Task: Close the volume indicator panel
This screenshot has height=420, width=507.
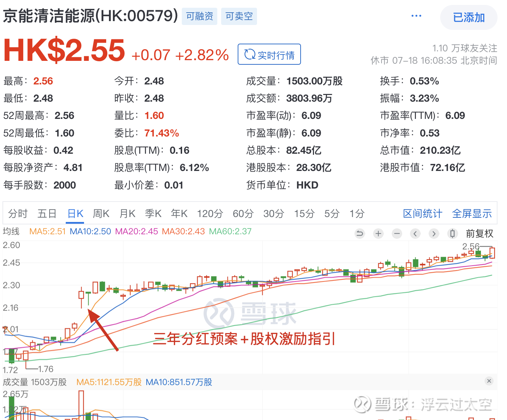Action: [x=489, y=381]
